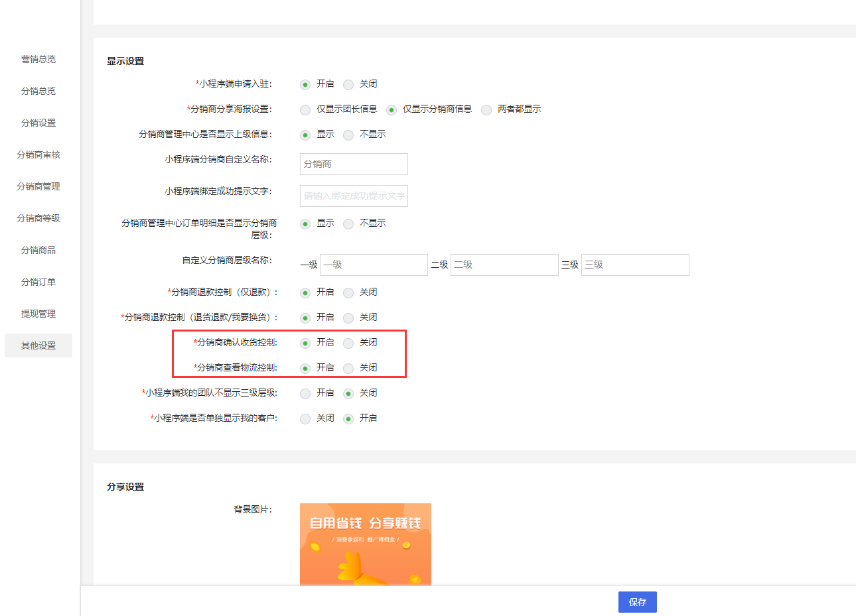856x616 pixels.
Task: Choose 两者都显示 for the poster setting
Action: [486, 109]
